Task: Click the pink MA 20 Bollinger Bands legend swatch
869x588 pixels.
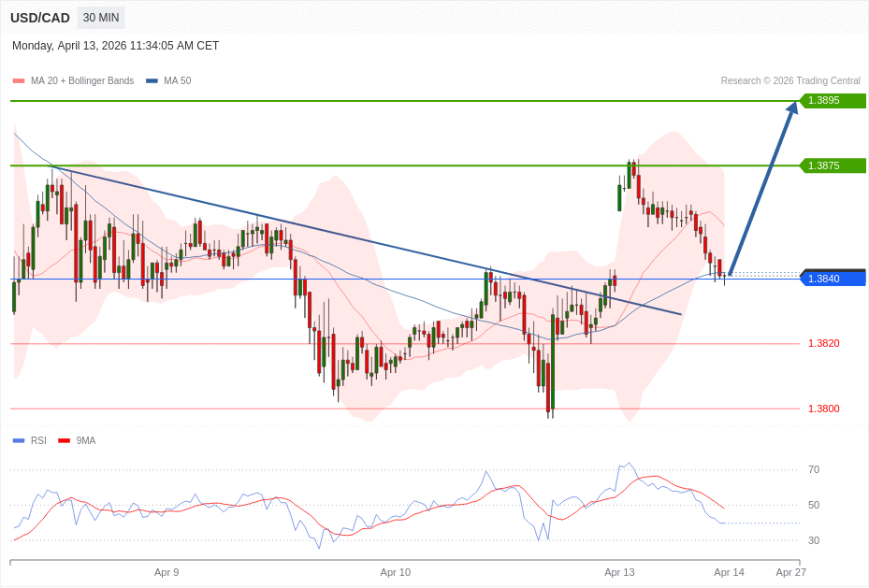Action: click(19, 81)
